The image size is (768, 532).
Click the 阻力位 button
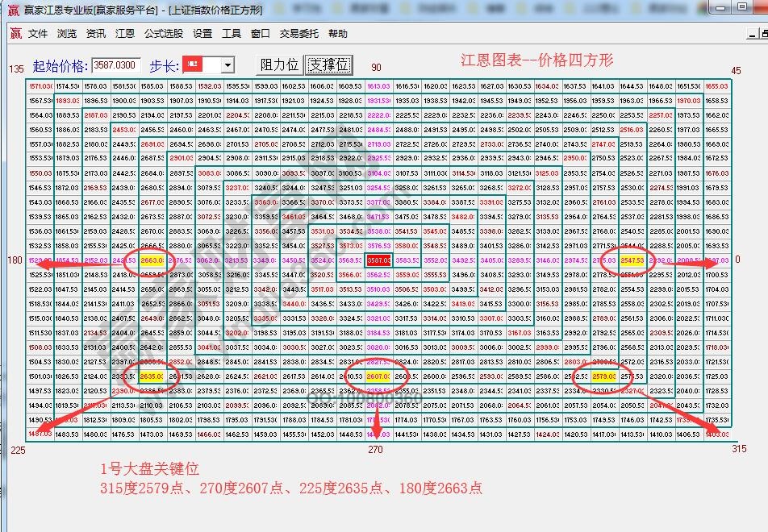tap(278, 64)
